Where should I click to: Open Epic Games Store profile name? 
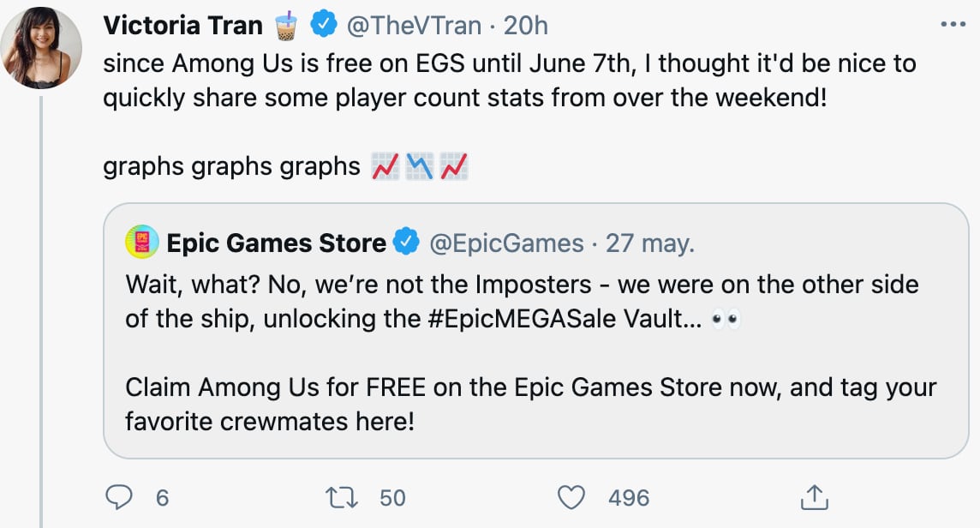coord(276,243)
